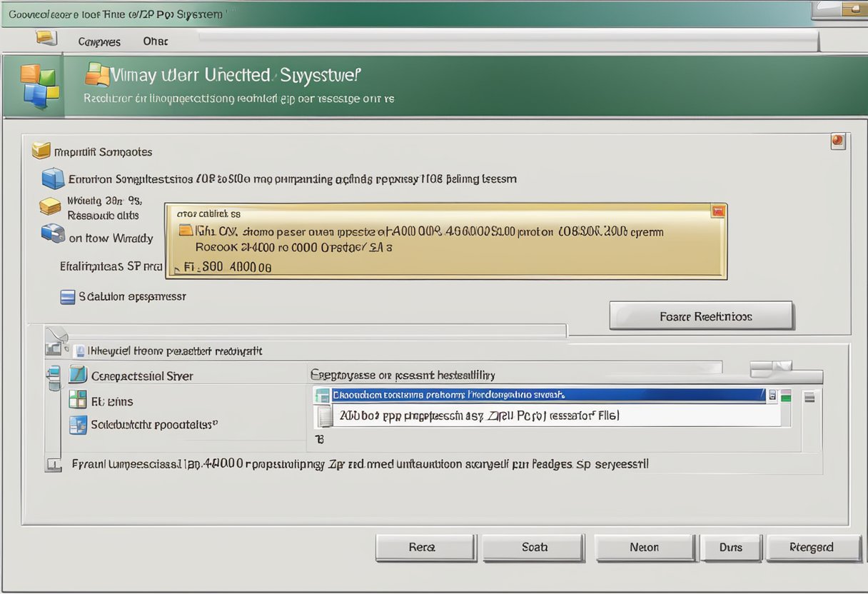
Task: Open the 'Ohac' menu
Action: [x=155, y=41]
